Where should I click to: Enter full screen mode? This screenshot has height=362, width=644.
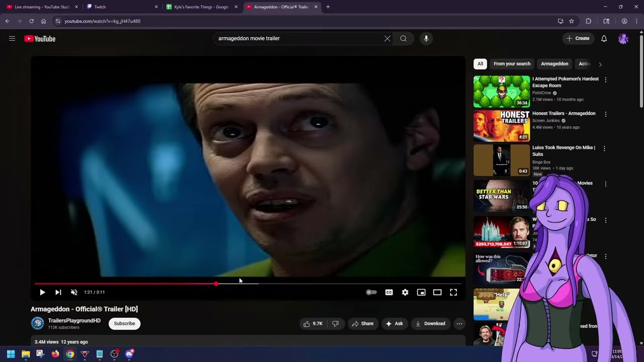(453, 292)
